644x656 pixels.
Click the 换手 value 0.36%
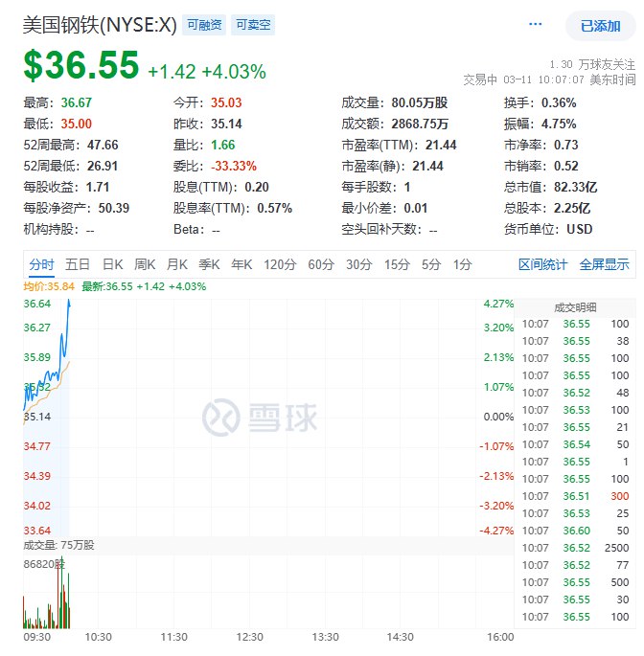coord(559,102)
